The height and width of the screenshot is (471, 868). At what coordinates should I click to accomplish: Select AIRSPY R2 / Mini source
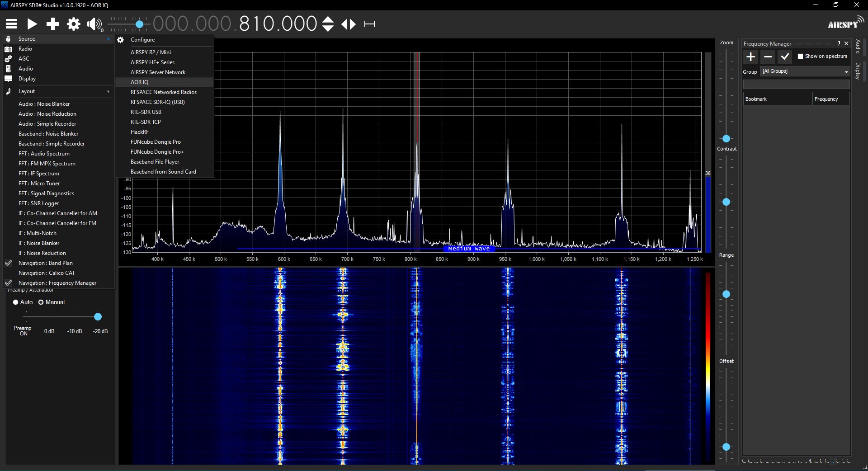pos(164,52)
